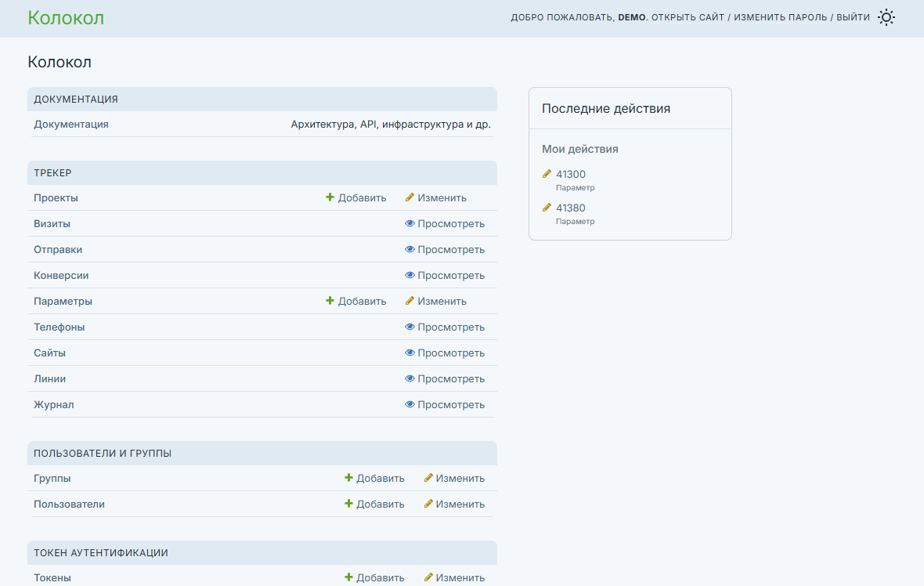Click the pencil icon in Группы row
This screenshot has height=586, width=924.
pos(428,478)
